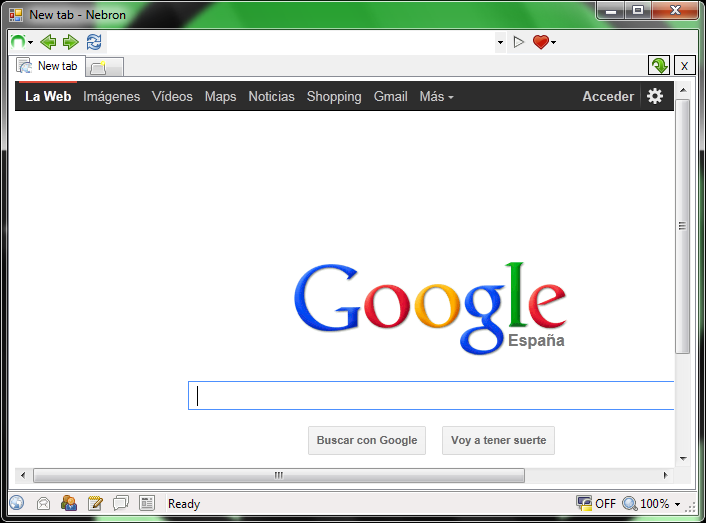Open 'Maps' in the Google bar

click(x=220, y=96)
